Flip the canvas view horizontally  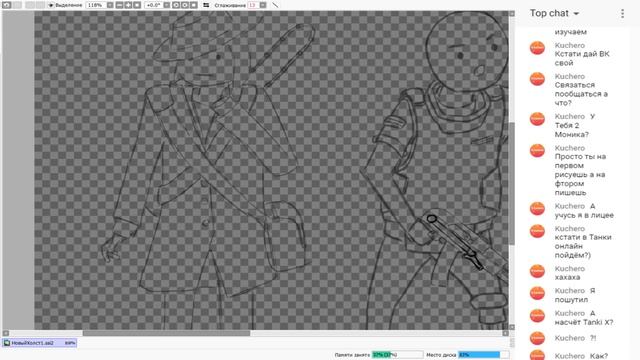pos(206,5)
